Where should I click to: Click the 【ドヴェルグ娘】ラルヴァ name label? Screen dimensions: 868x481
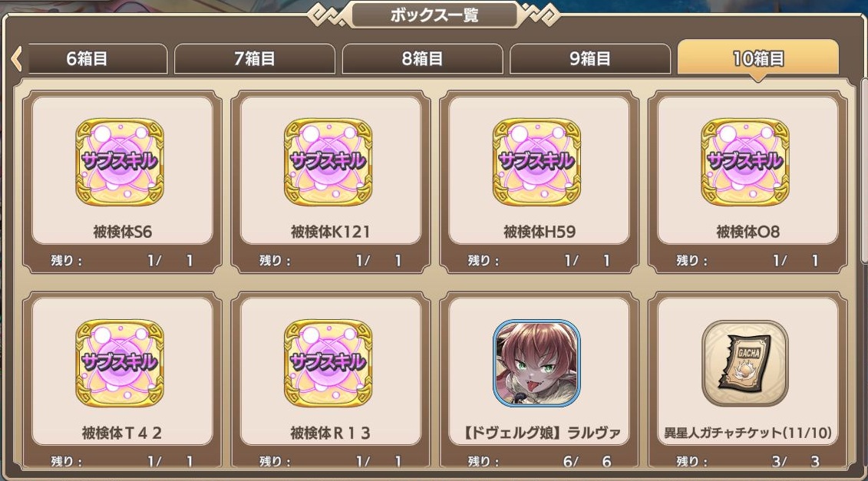[540, 433]
